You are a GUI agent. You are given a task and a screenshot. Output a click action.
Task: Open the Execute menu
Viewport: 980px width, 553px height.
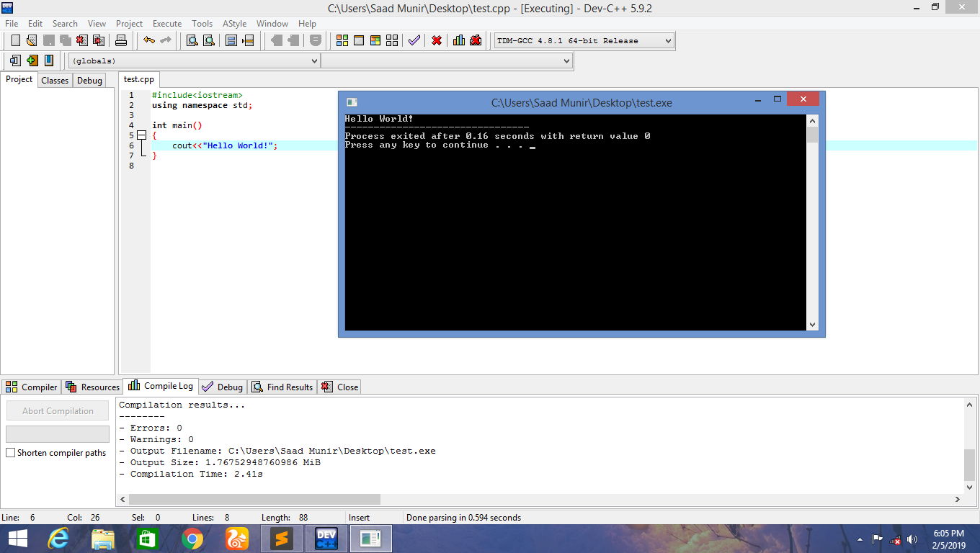(x=167, y=24)
